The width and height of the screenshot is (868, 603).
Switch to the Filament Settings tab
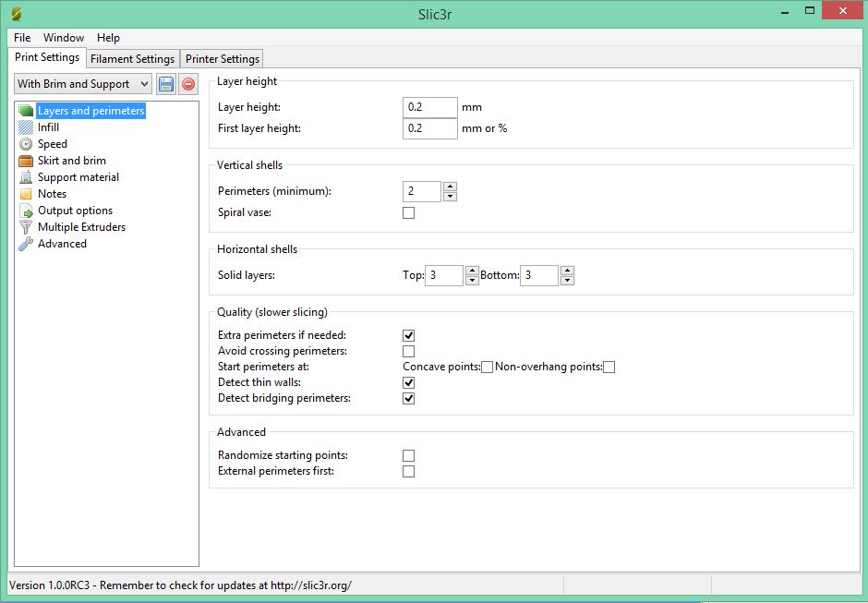[x=132, y=59]
